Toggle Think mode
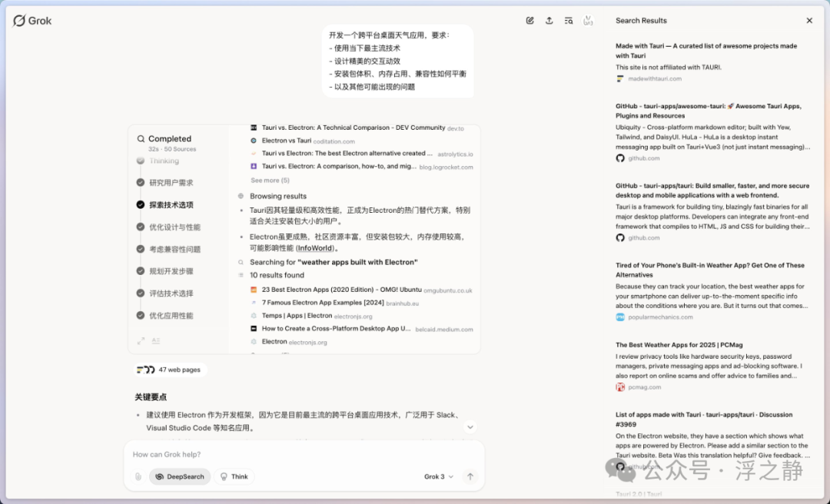Image resolution: width=830 pixels, height=504 pixels. click(x=234, y=476)
